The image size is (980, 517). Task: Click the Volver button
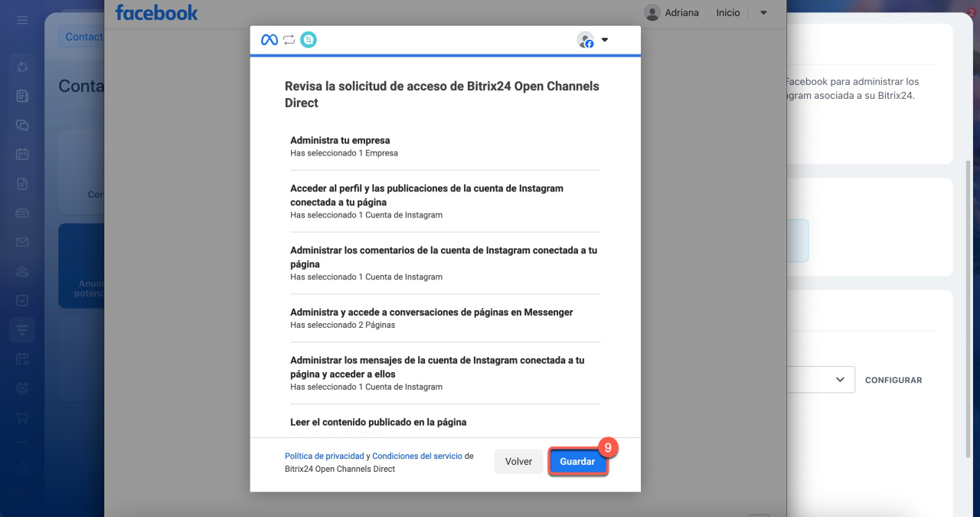(x=518, y=462)
